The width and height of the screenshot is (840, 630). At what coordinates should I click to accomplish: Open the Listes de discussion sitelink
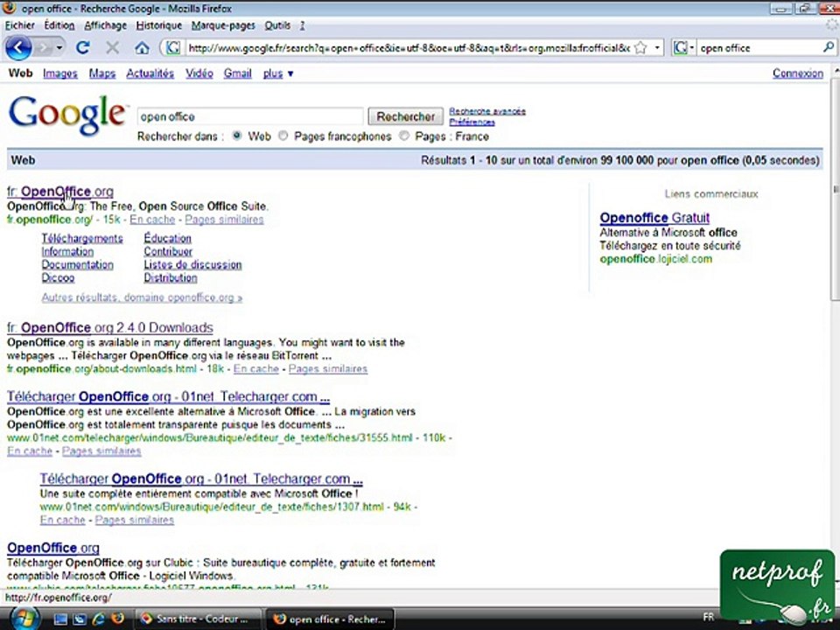[192, 264]
